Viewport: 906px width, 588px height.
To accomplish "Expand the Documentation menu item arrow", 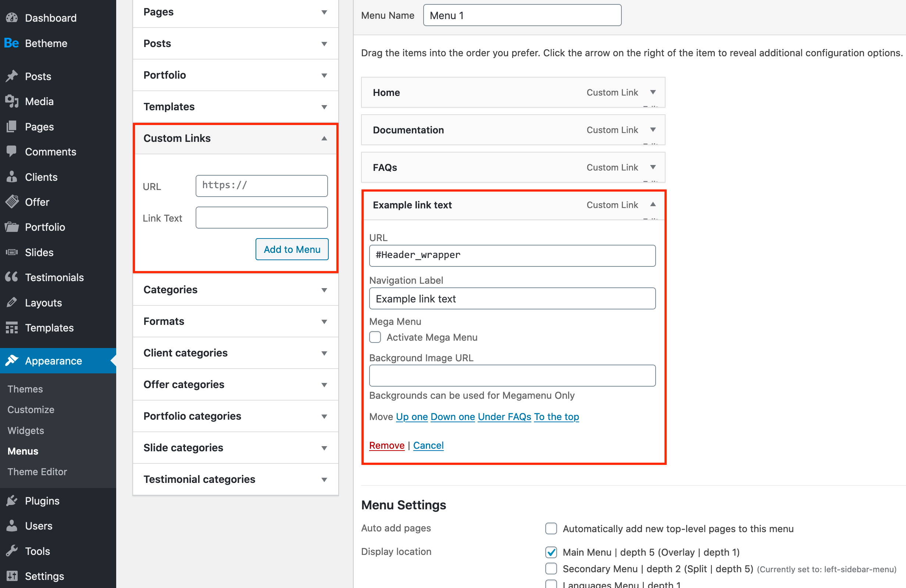I will coord(653,130).
